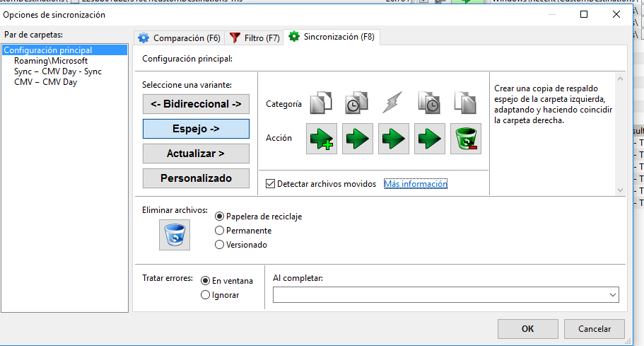Click the blue gear Comparación icon
644x346 pixels.
(x=144, y=38)
